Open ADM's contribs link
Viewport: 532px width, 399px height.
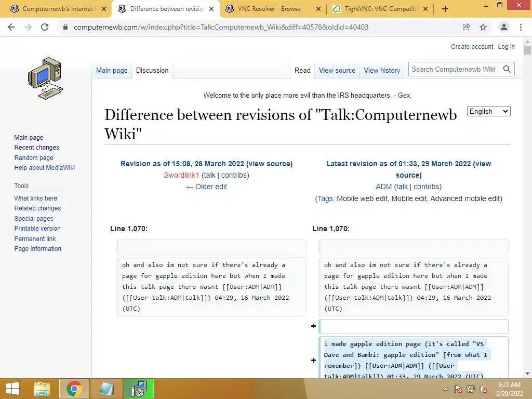(427, 187)
